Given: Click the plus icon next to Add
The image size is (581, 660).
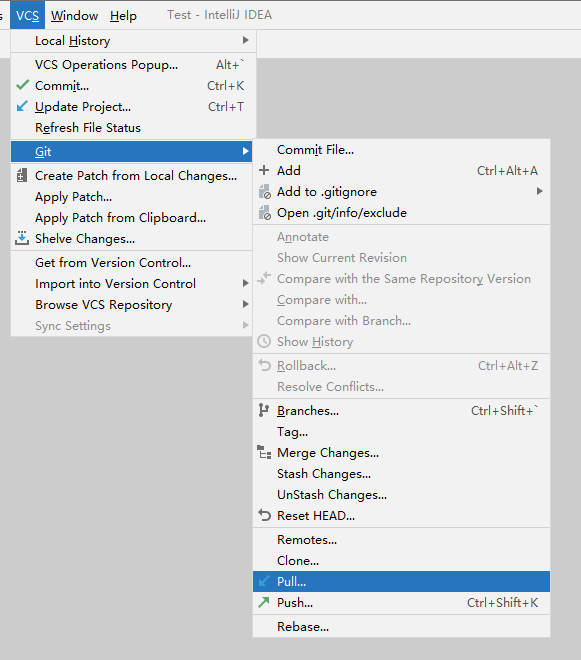Looking at the screenshot, I should click(x=264, y=170).
